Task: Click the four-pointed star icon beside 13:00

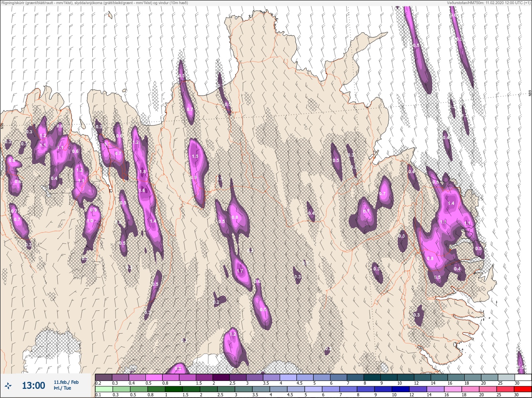Action: pos(7,386)
